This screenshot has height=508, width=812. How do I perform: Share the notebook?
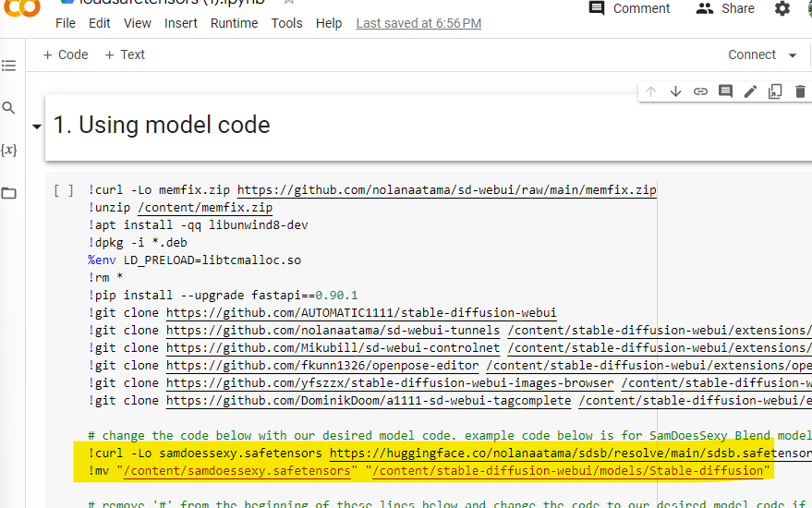(725, 8)
